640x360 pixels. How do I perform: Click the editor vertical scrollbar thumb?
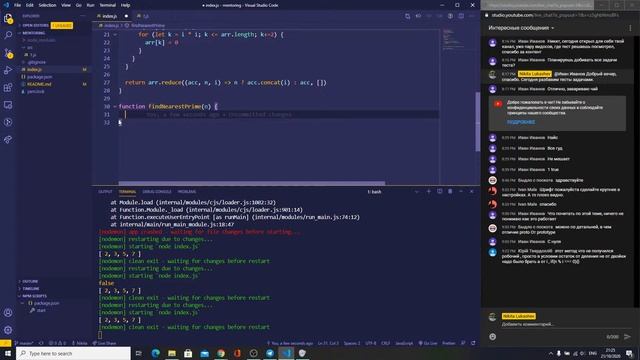pyautogui.click(x=478, y=122)
